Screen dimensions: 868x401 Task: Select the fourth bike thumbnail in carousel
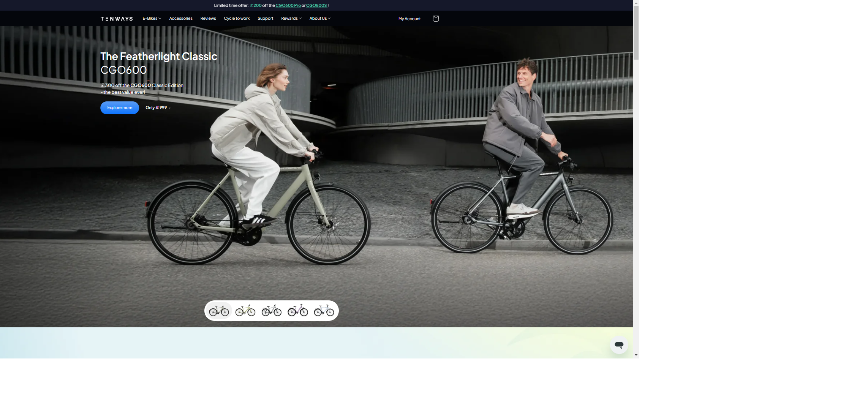[x=298, y=311]
